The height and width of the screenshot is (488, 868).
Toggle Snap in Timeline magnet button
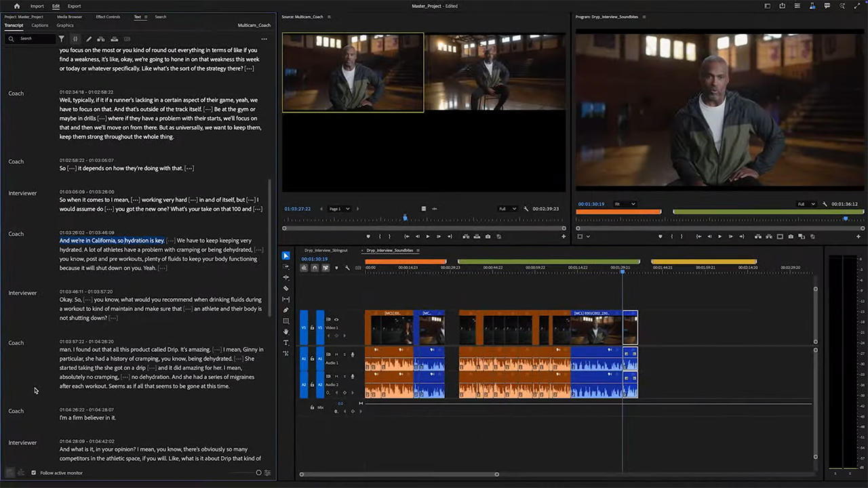(315, 268)
